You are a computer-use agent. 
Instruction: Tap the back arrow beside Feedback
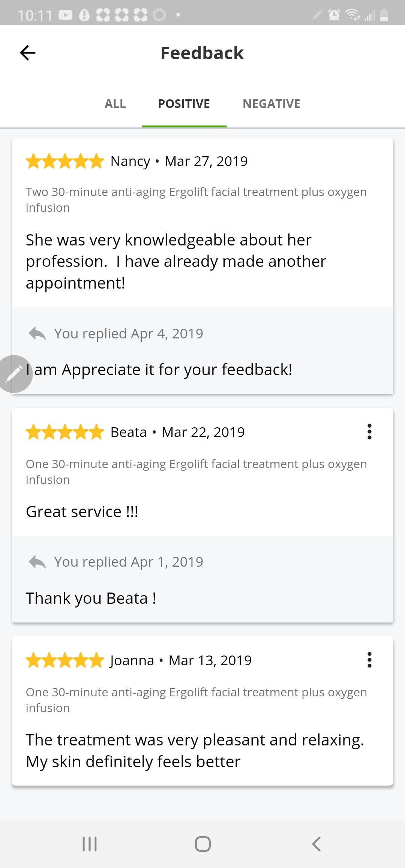tap(28, 52)
